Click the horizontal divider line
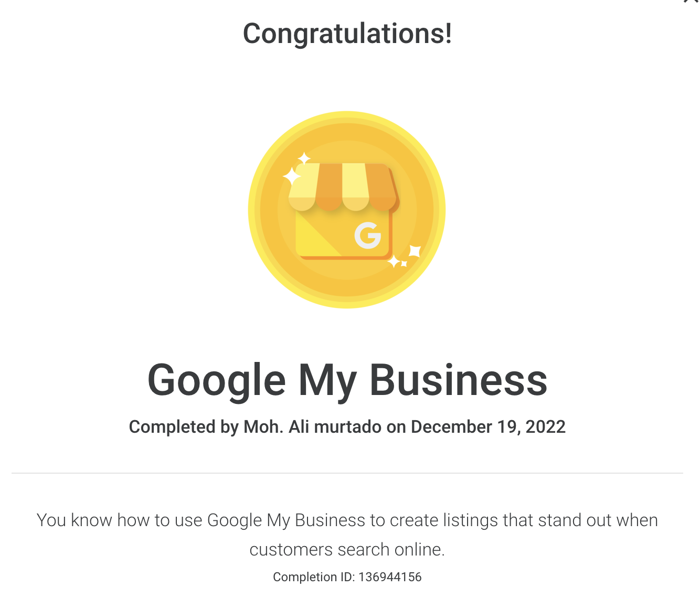 (x=347, y=473)
